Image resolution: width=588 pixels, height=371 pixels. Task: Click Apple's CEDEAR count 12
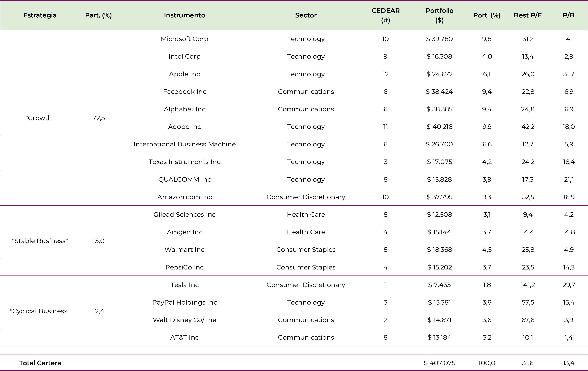click(x=385, y=74)
